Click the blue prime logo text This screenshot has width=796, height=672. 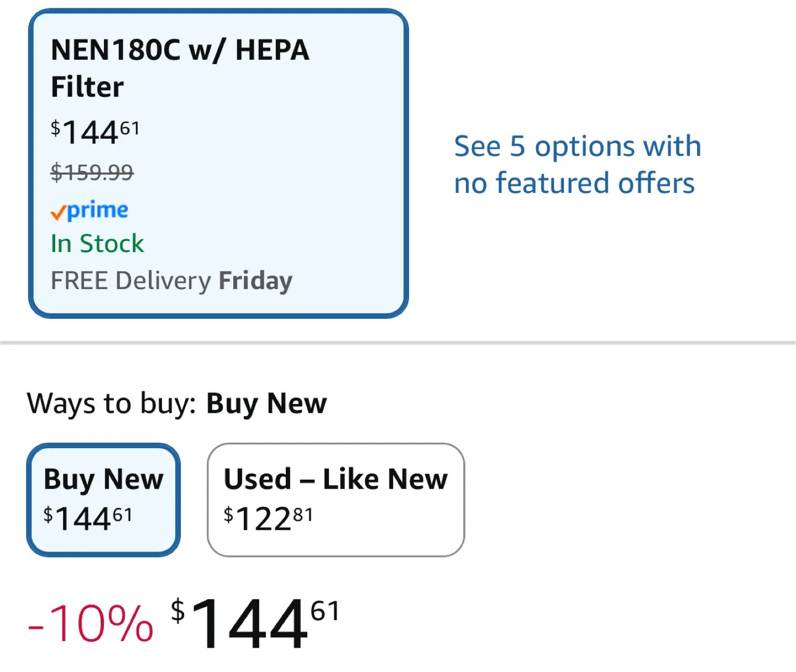point(97,210)
